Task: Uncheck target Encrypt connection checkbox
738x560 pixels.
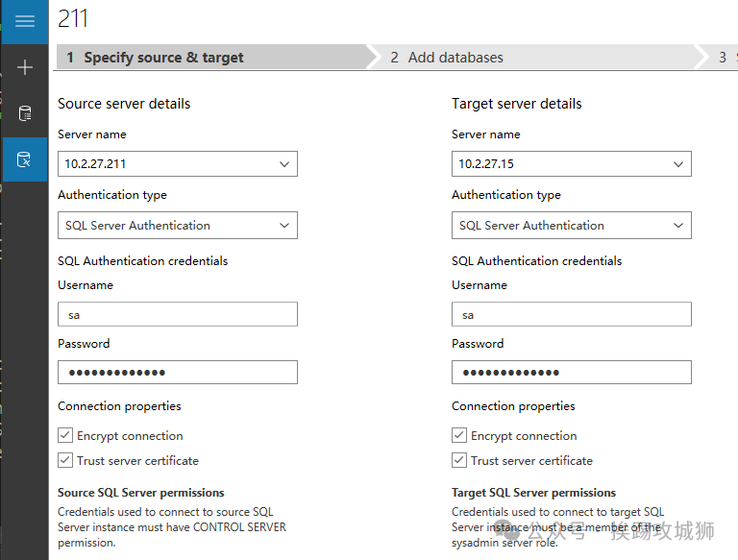Action: click(459, 436)
